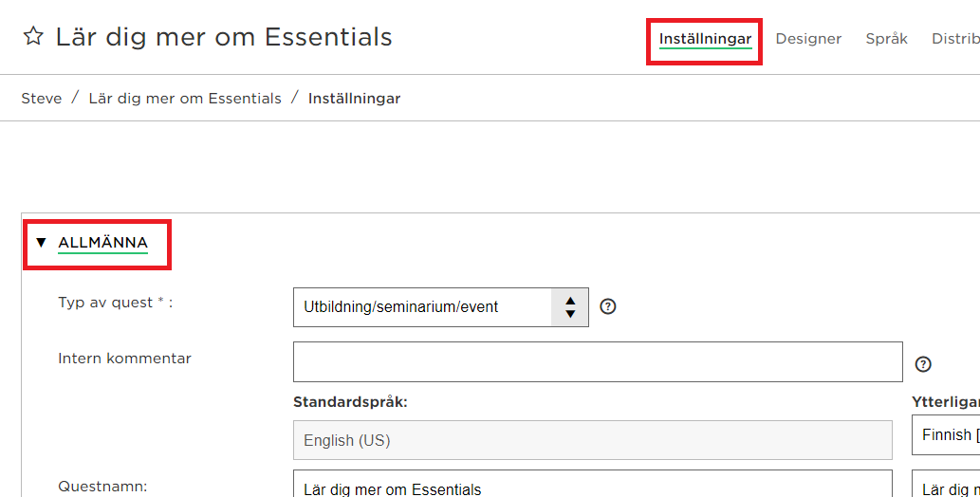Focus the Questnamn field under Finnish column
The width and height of the screenshot is (980, 497).
click(946, 484)
